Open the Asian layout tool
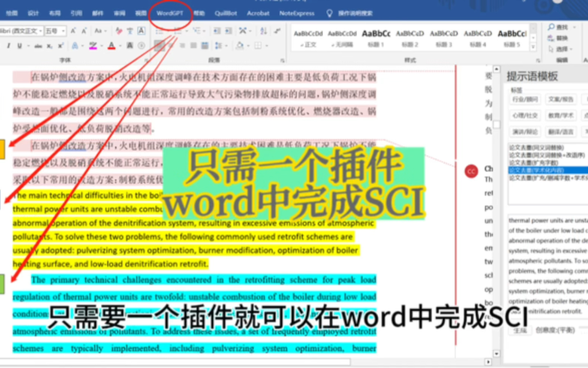The height and width of the screenshot is (368, 588). (243, 31)
